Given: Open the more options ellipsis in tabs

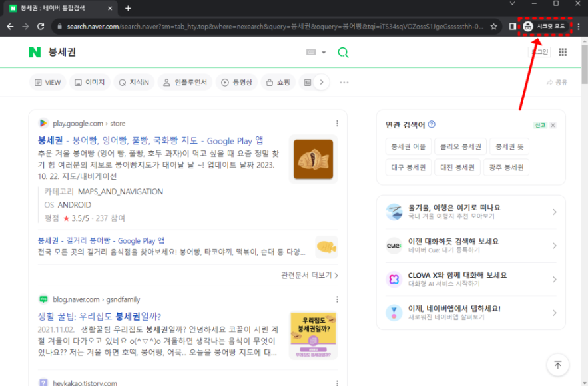Looking at the screenshot, I should click(344, 82).
